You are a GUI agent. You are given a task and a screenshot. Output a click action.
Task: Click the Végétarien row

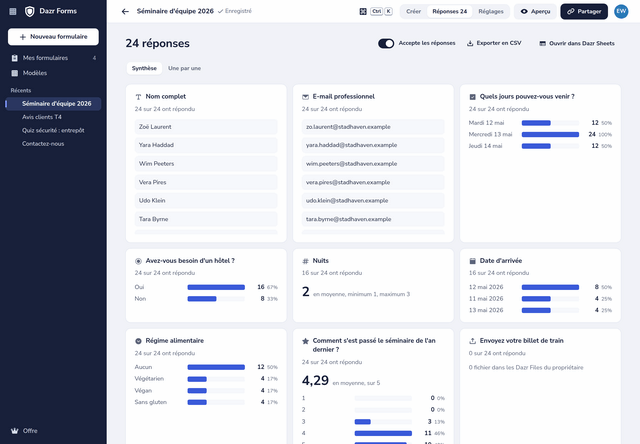point(206,379)
